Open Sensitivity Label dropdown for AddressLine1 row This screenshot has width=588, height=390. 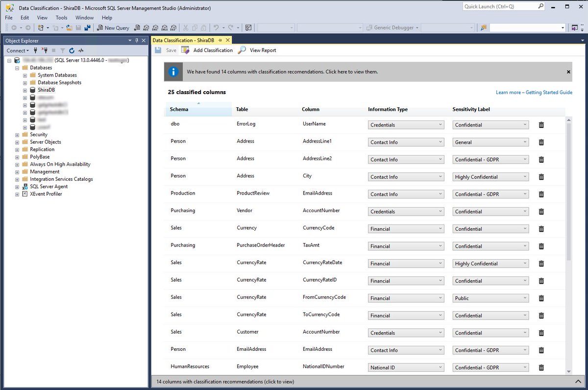pyautogui.click(x=491, y=142)
